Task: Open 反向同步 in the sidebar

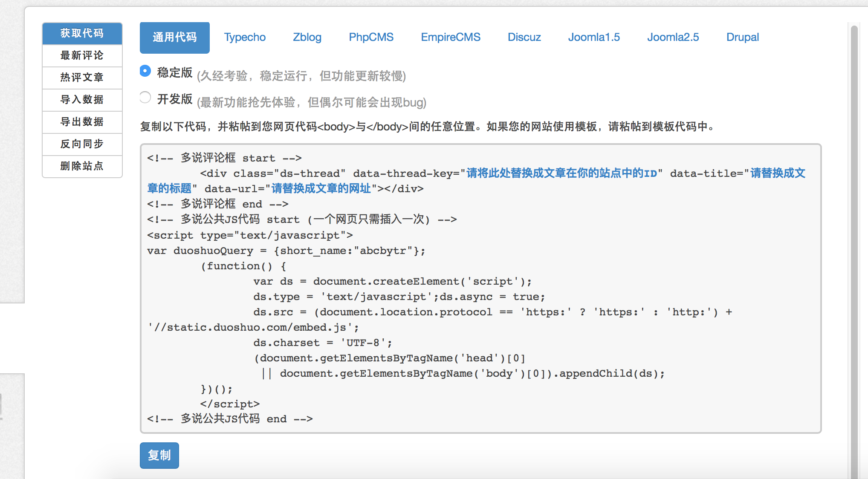Action: tap(82, 144)
